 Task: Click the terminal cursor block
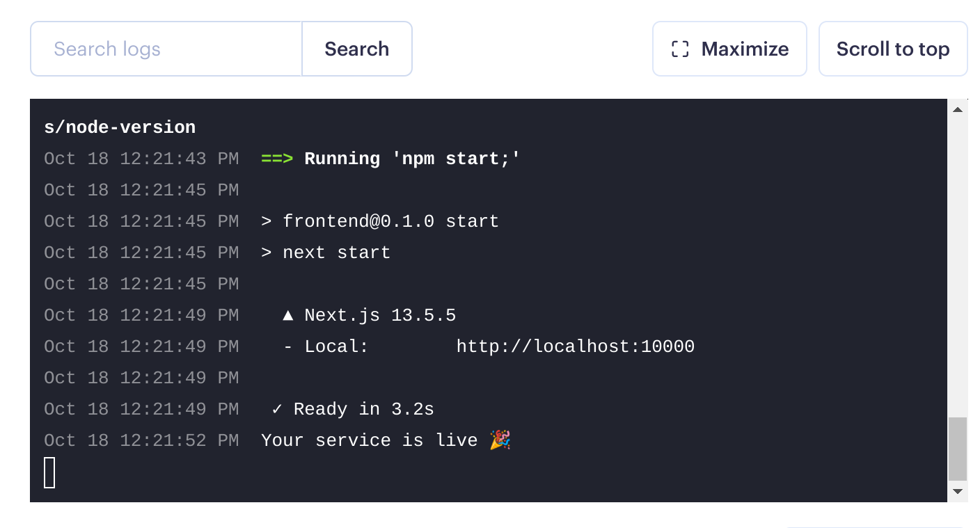click(49, 472)
